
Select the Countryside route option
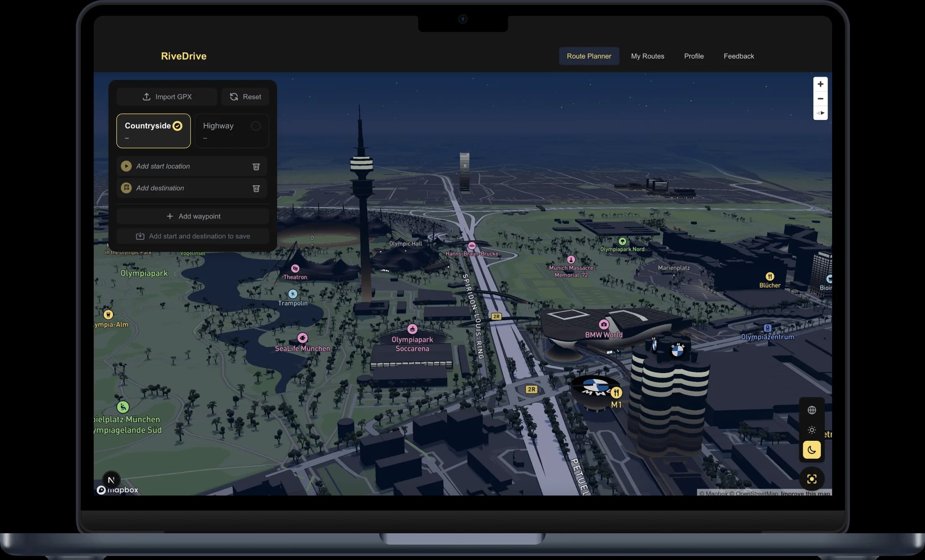153,131
